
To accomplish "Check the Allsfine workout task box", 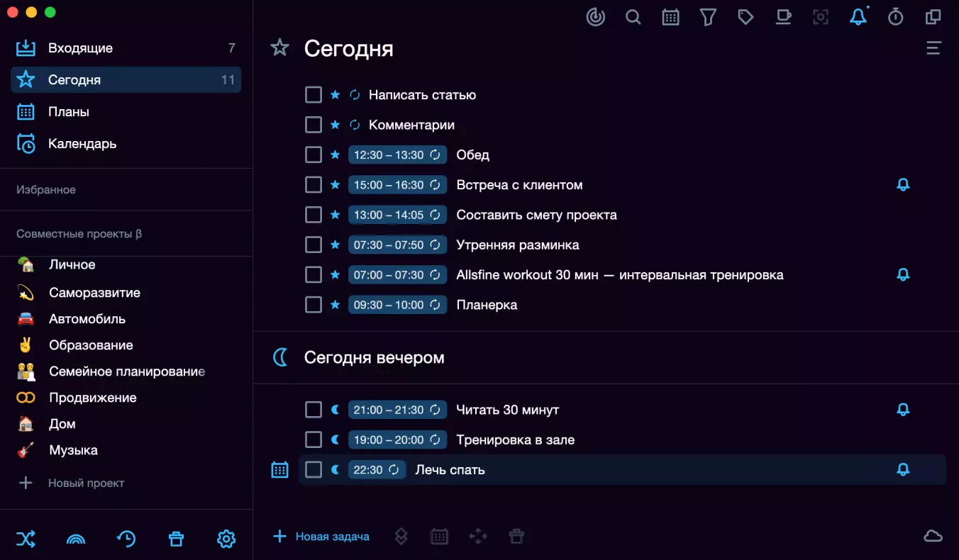I will tap(314, 274).
